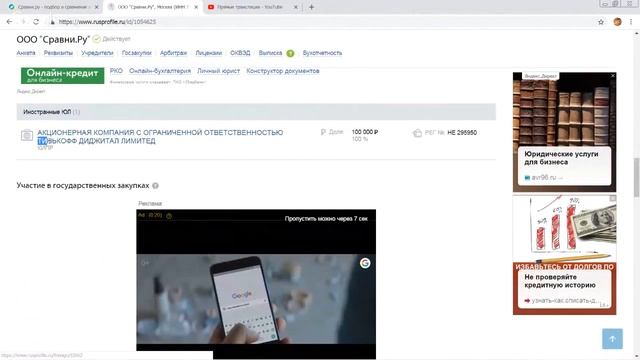The image size is (640, 360).
Task: Open the Арбитраж section
Action: pos(173,53)
